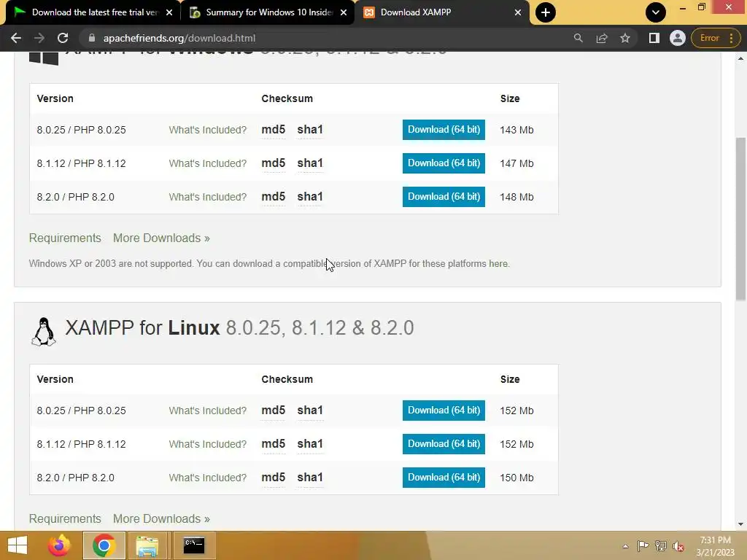747x560 pixels.
Task: Click the scrollbar down arrow
Action: click(740, 524)
